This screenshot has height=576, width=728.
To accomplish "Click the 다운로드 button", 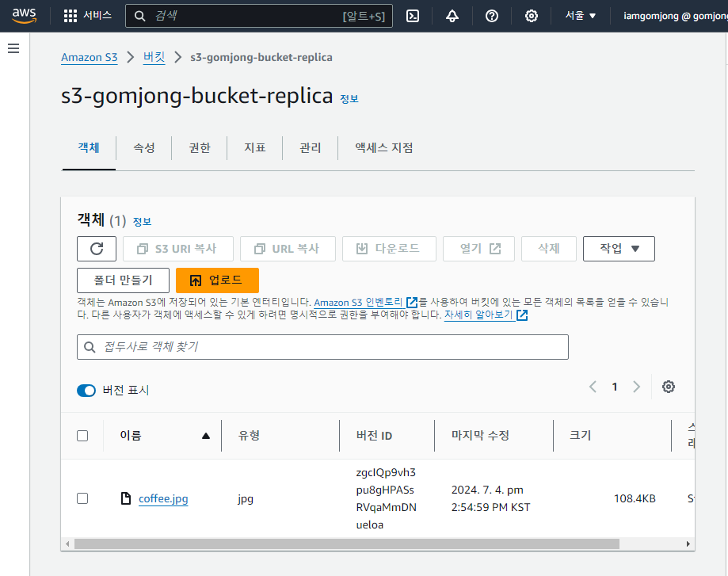I will [x=389, y=249].
